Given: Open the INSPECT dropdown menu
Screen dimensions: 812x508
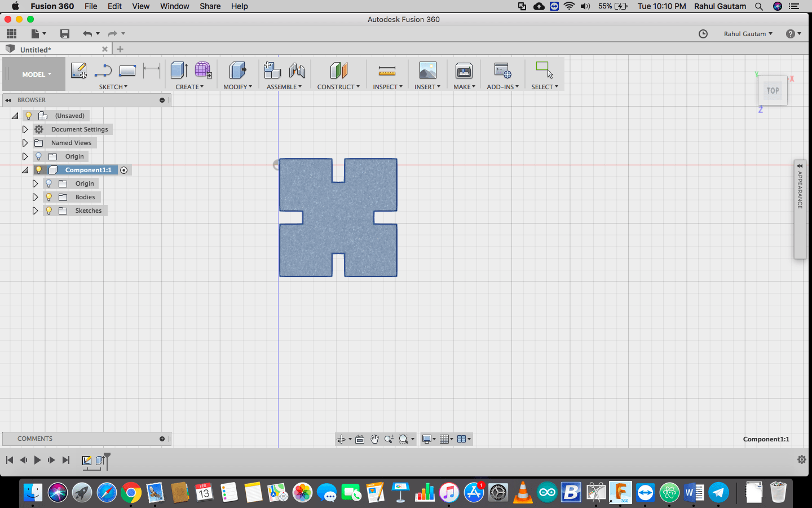Looking at the screenshot, I should [387, 87].
